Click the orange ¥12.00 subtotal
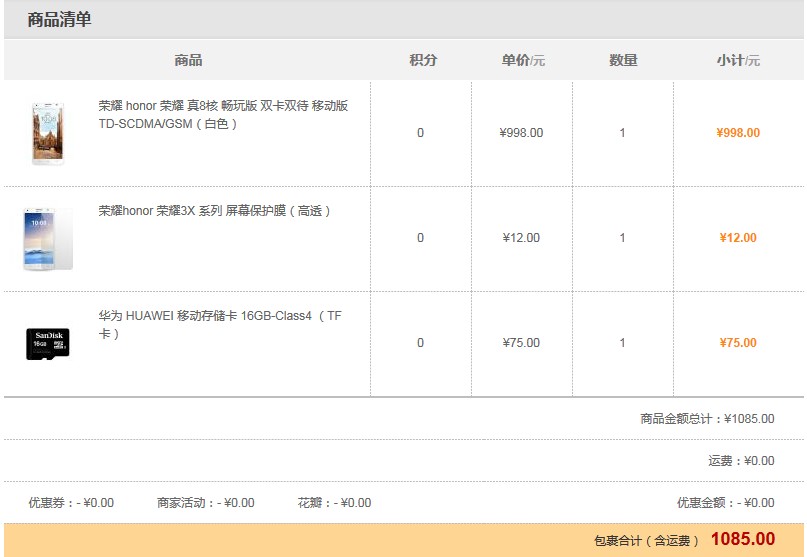The width and height of the screenshot is (807, 557). tap(738, 238)
